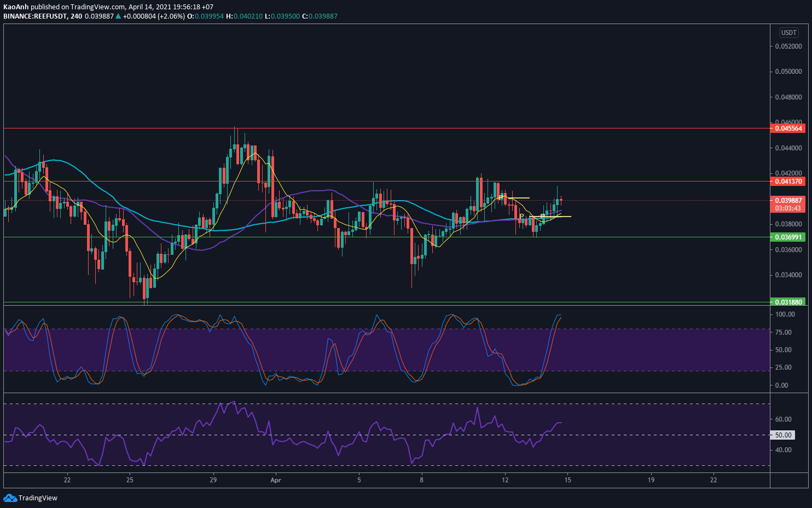Click the 240 timeframe interval text
The height and width of the screenshot is (508, 812).
[x=76, y=16]
